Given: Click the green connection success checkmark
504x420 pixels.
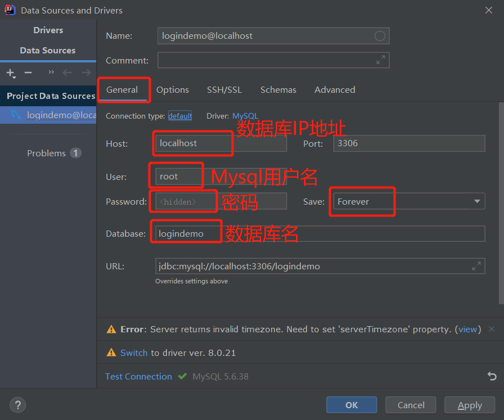Looking at the screenshot, I should [182, 376].
